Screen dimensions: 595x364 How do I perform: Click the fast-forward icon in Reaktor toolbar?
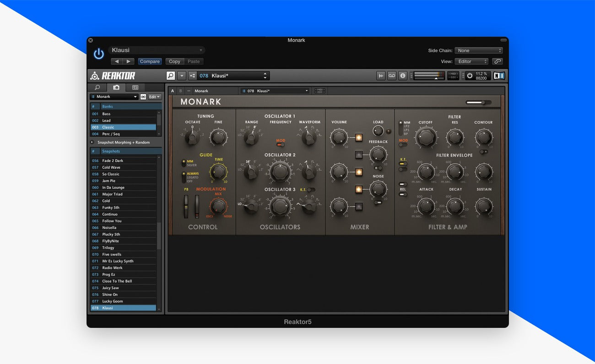(381, 76)
